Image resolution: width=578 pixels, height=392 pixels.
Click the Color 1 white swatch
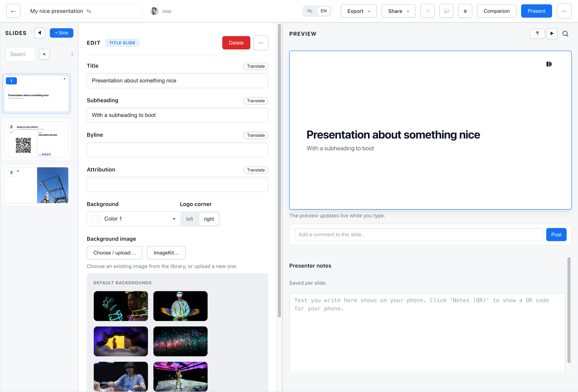[96, 219]
